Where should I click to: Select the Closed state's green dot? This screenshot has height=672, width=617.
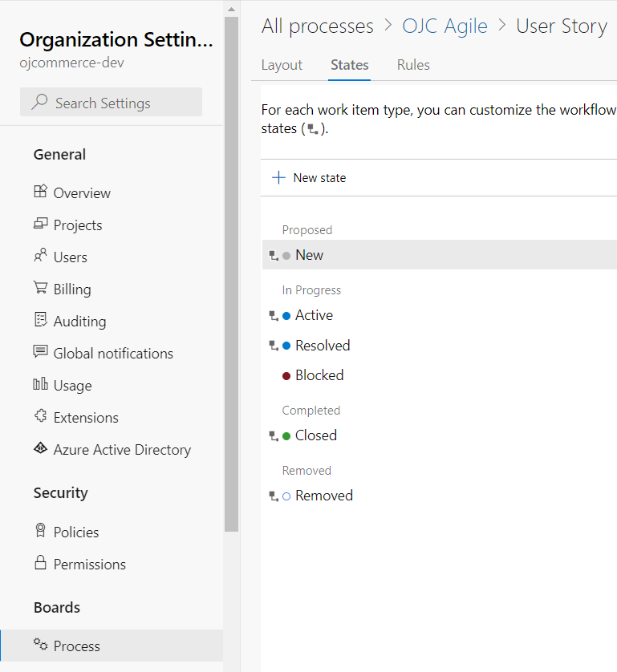pos(286,436)
